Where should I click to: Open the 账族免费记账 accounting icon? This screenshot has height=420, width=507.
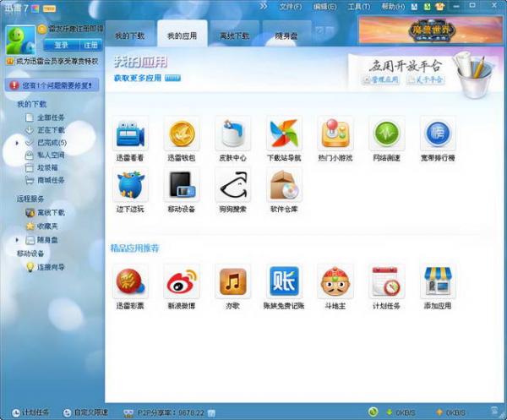284,281
